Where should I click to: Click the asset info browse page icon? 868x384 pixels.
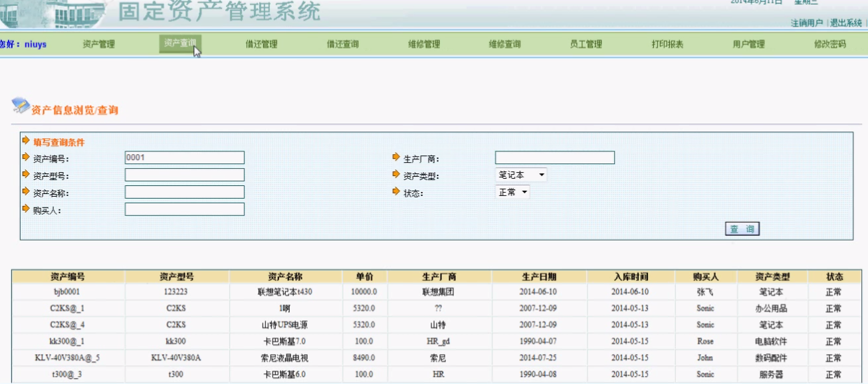21,106
